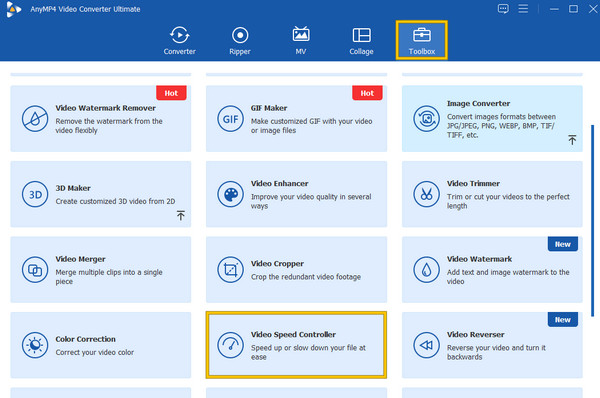600x398 pixels.
Task: Open the Video Enhancer title
Action: 280,183
